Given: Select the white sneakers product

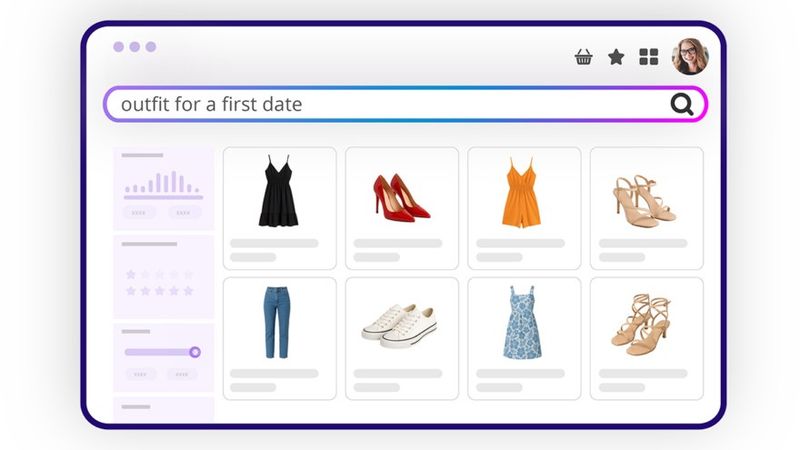Looking at the screenshot, I should [402, 338].
